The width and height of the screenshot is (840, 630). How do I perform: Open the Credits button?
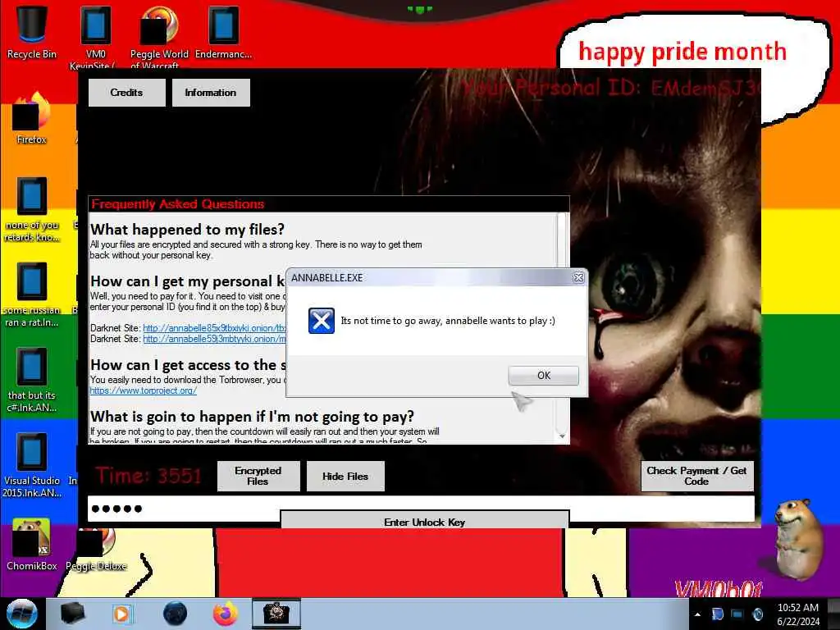point(127,93)
